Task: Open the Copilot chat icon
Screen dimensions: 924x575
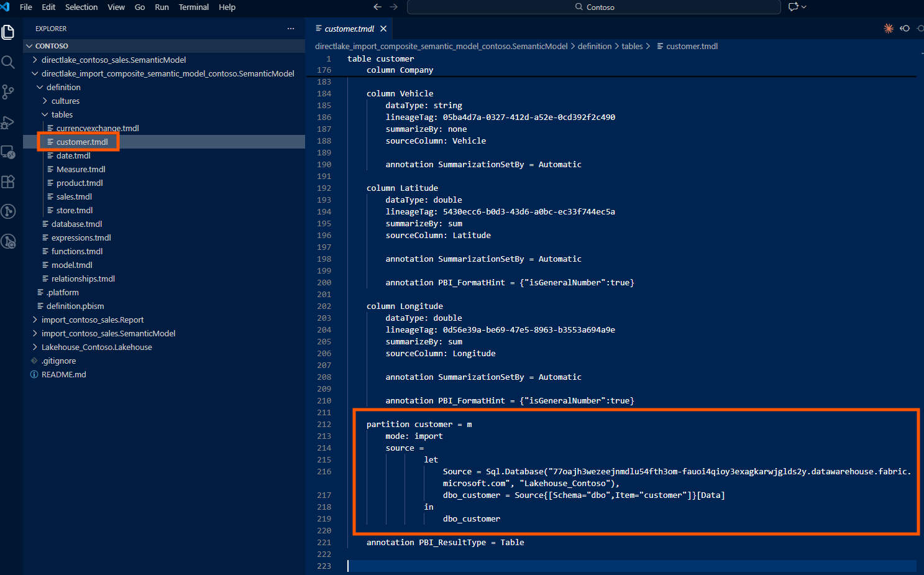Action: click(794, 7)
